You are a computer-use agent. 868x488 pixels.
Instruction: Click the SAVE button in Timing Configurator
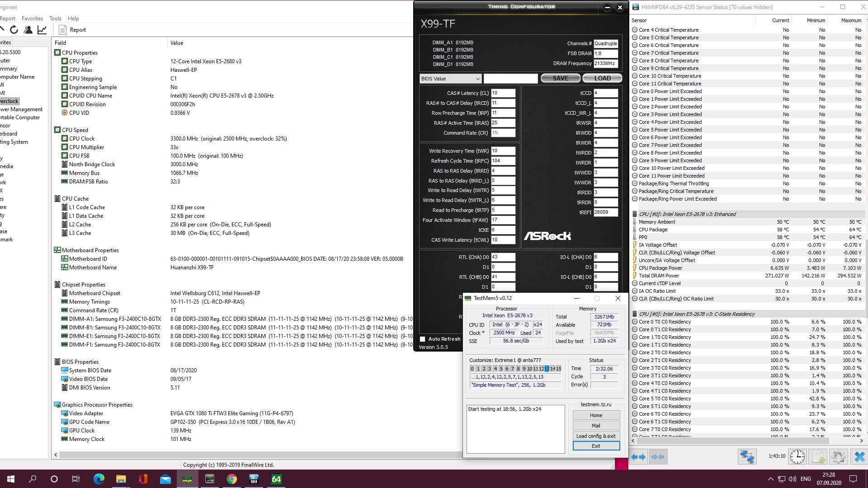[x=561, y=79]
